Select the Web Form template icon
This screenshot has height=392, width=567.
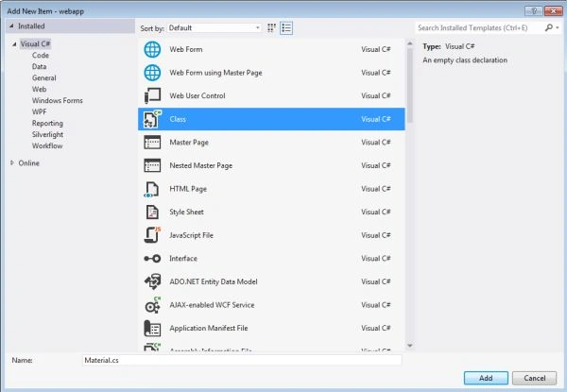coord(152,49)
